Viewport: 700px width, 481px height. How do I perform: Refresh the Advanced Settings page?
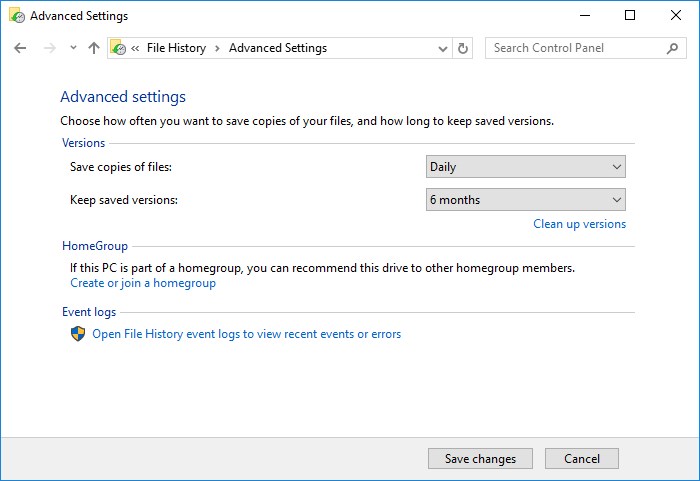[463, 48]
